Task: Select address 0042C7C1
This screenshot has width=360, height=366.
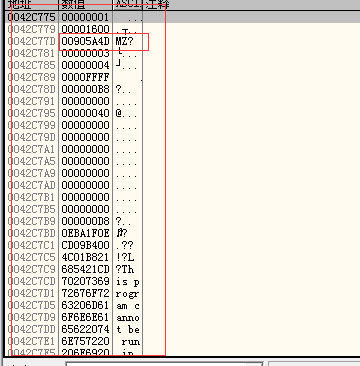Action: pos(33,245)
